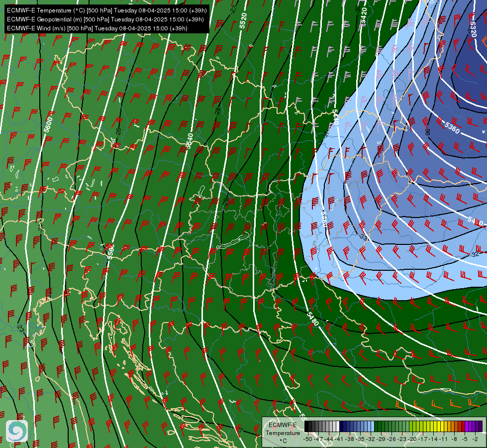Click the -2 tick label in legend
The image size is (487, 448).
pyautogui.click(x=475, y=440)
